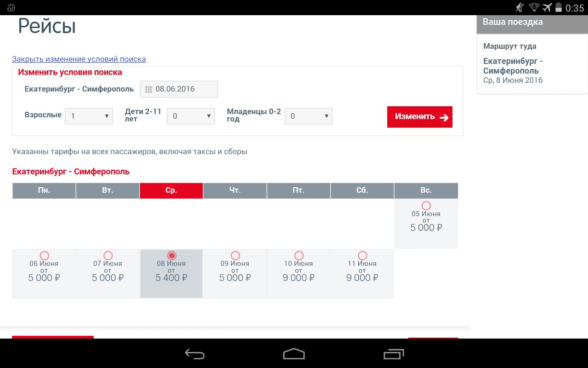Click the Маршрут туда label in sidebar
The height and width of the screenshot is (368, 588).
[510, 46]
